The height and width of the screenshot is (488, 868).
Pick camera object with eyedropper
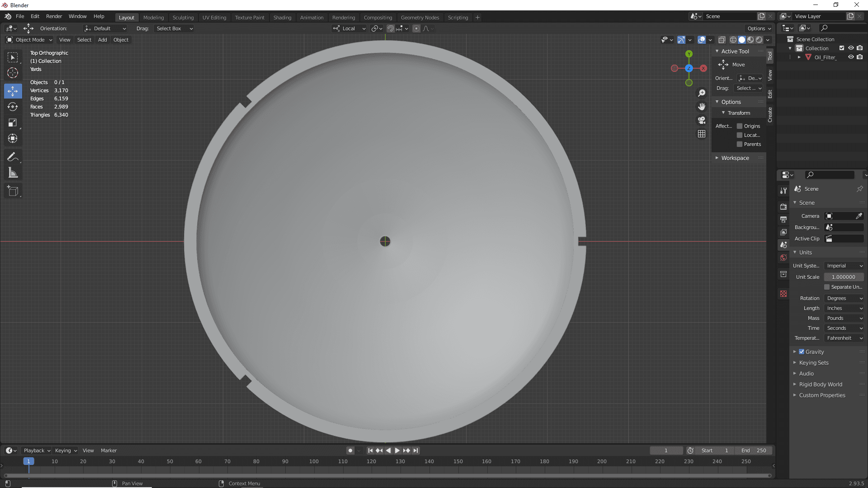[x=859, y=216]
